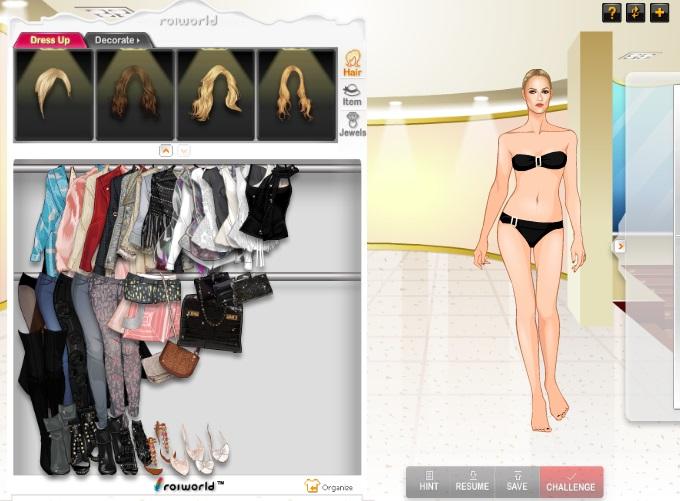Screen dimensions: 680x501
Task: Click the music note sound icon
Action: 635,13
